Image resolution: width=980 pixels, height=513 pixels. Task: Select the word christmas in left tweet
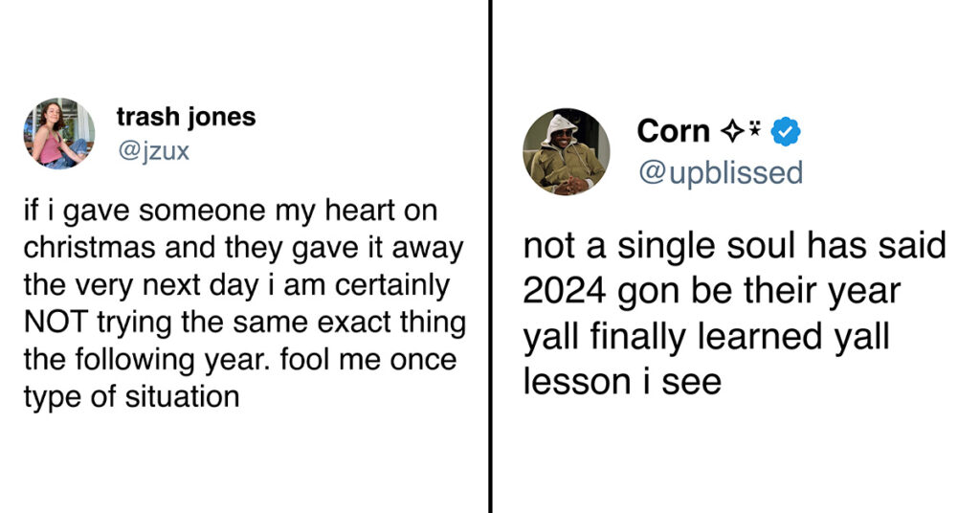click(90, 248)
